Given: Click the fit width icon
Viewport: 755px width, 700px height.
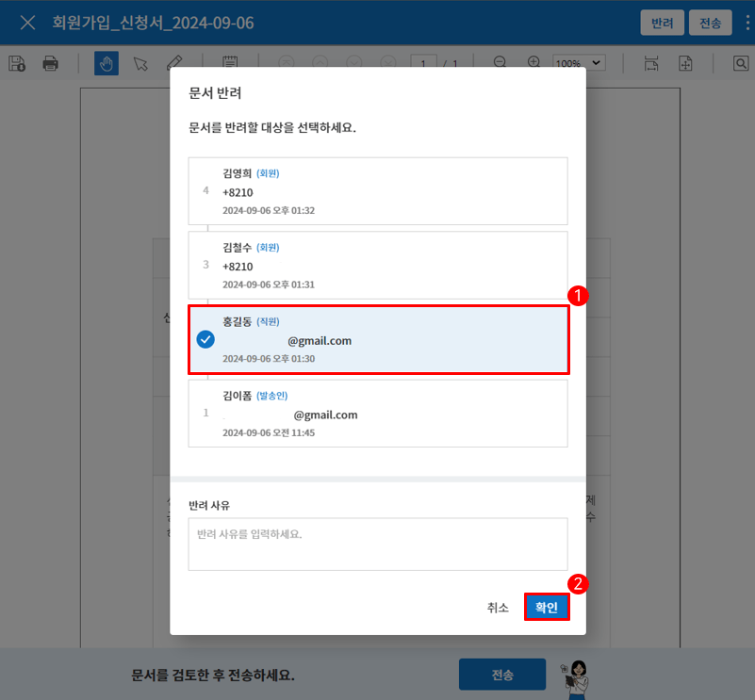Looking at the screenshot, I should click(651, 63).
